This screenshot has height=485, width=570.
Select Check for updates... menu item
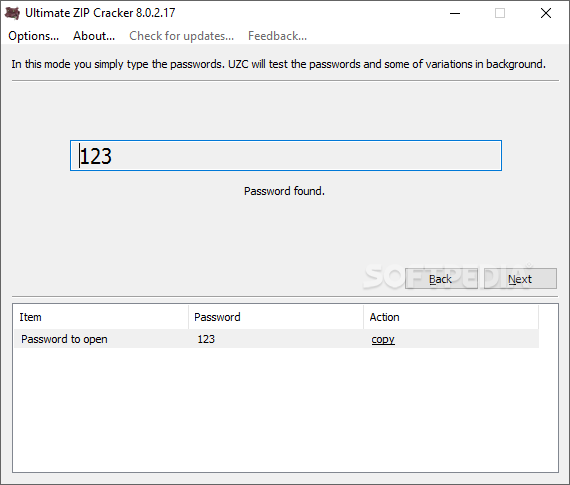[181, 36]
